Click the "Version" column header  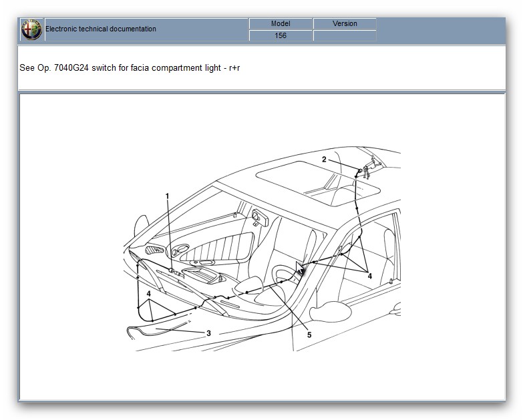pyautogui.click(x=345, y=23)
